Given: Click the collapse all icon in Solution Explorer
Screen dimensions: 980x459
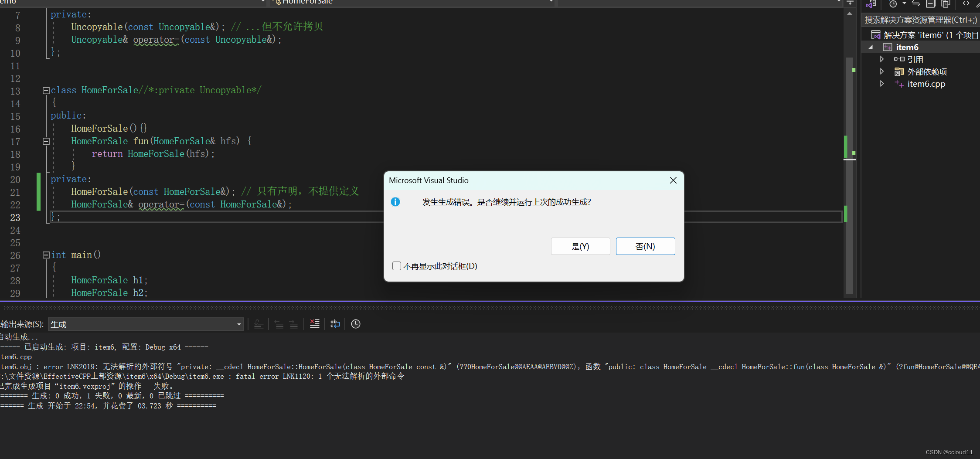Looking at the screenshot, I should pos(931,3).
